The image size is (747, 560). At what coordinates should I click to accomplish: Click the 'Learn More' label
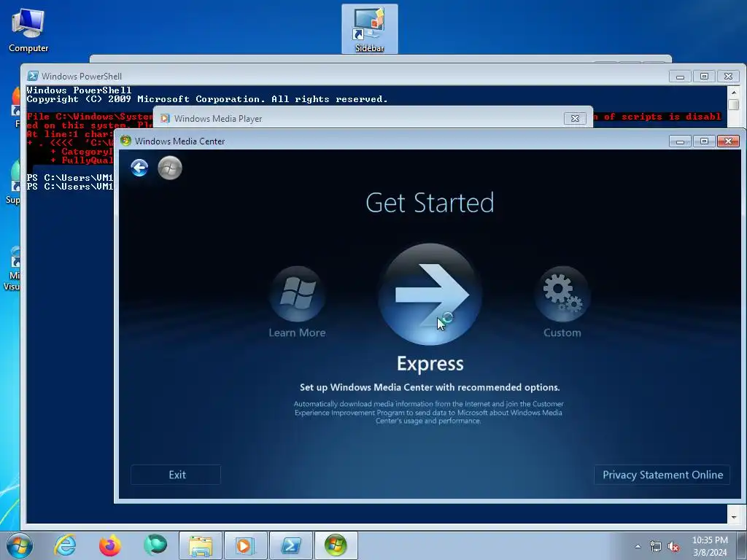tap(298, 332)
